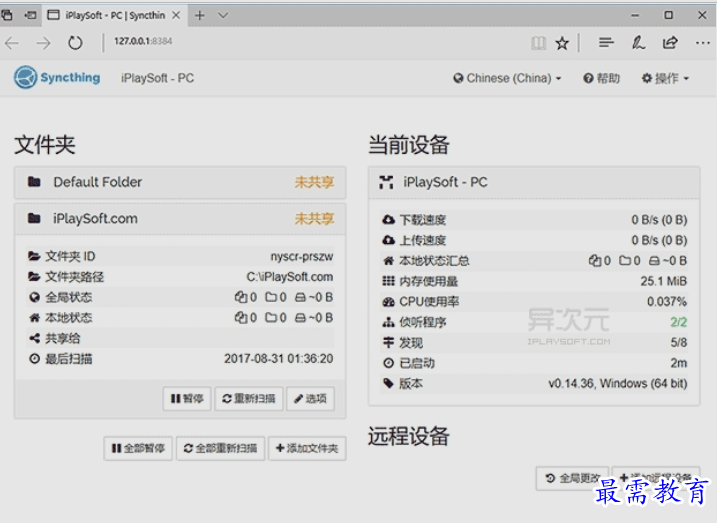Click the iPlaySoft - PC navbar title

pyautogui.click(x=157, y=78)
